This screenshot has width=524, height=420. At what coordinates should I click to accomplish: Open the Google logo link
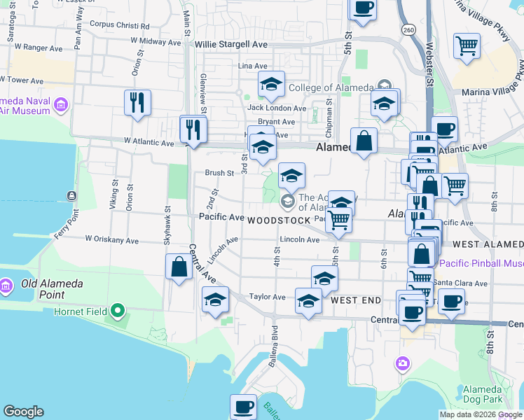[x=24, y=412]
